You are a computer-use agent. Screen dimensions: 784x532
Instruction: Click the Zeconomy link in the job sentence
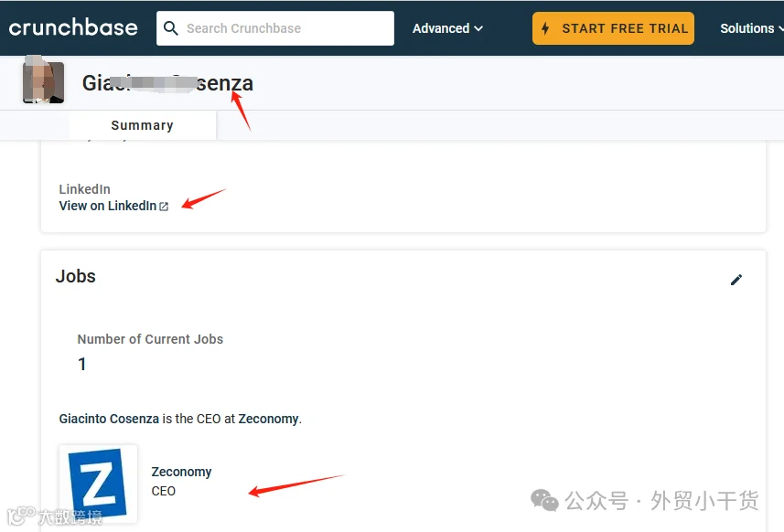[x=268, y=419]
